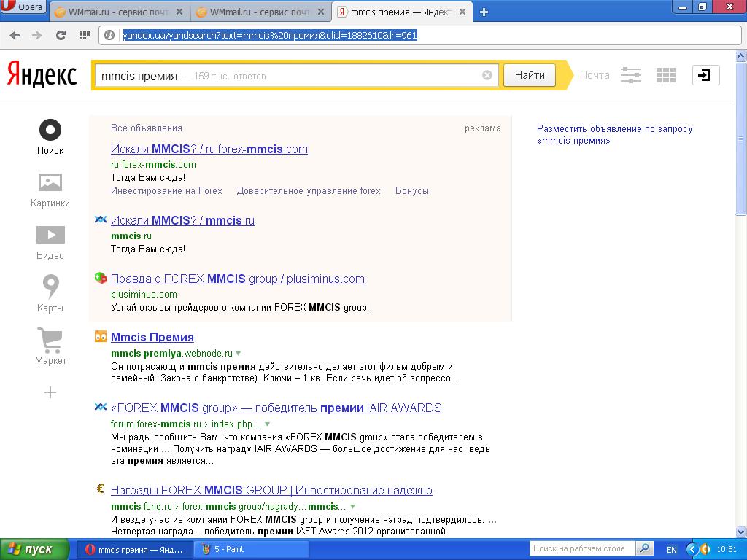Open Карты map pin icon
This screenshot has width=747, height=560.
[50, 286]
